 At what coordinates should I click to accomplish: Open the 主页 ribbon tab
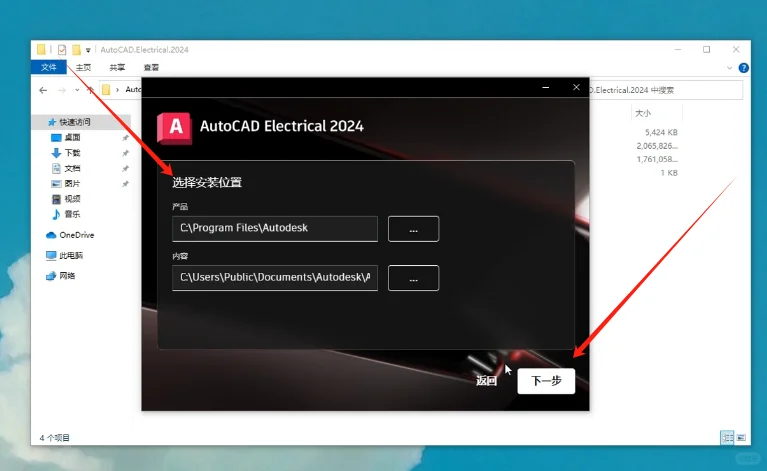(x=83, y=67)
